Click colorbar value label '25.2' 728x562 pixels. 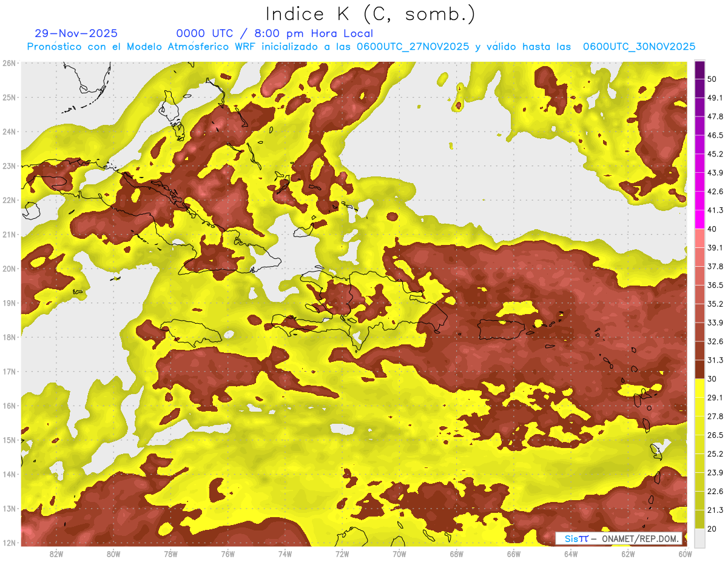coord(715,453)
